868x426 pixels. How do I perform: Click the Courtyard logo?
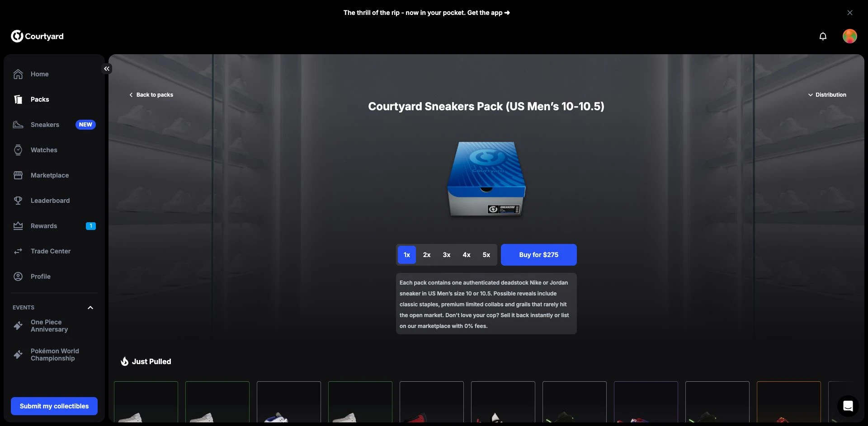37,36
